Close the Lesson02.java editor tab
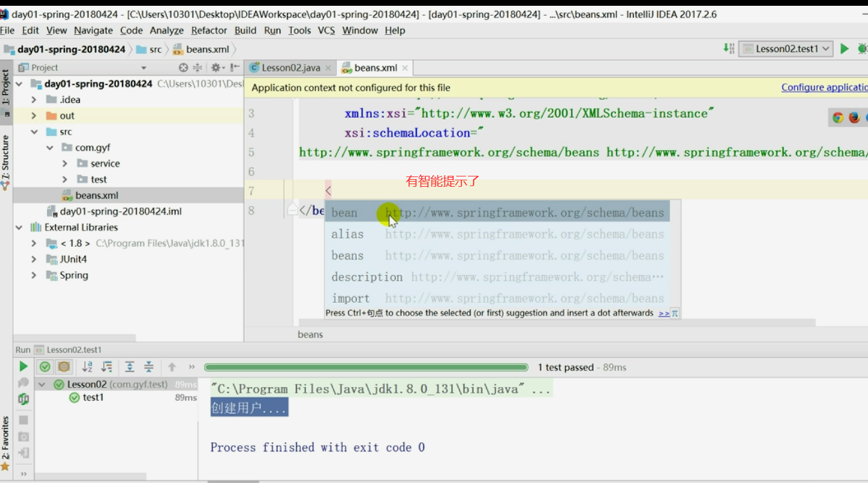This screenshot has height=483, width=868. [x=328, y=68]
